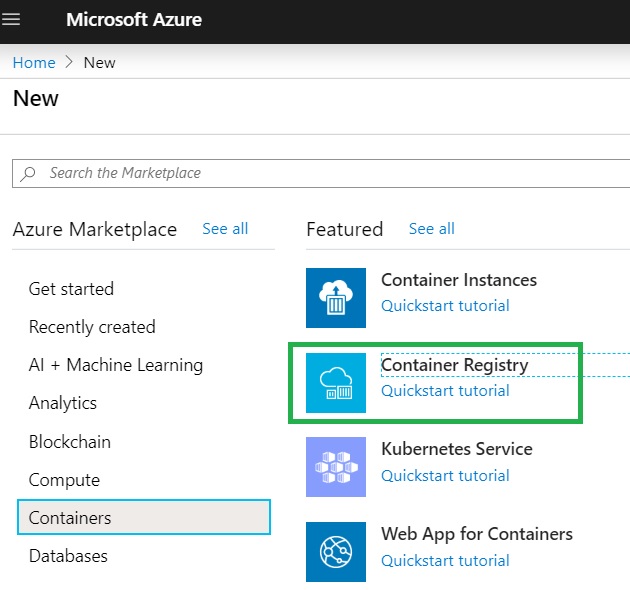The height and width of the screenshot is (590, 630).
Task: Select the Analytics category
Action: pyautogui.click(x=63, y=403)
